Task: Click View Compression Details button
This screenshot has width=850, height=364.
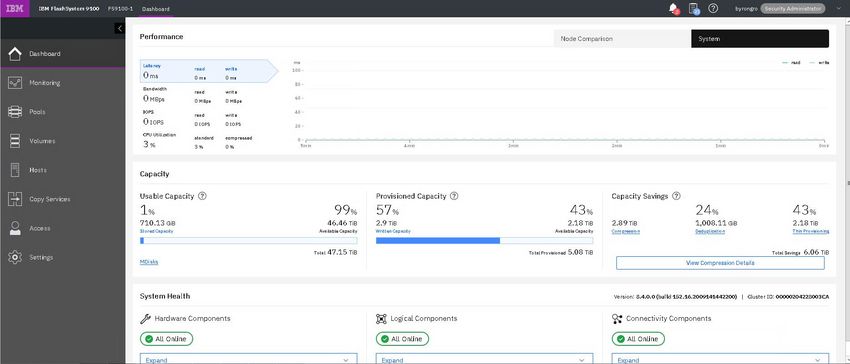Action: [x=720, y=263]
